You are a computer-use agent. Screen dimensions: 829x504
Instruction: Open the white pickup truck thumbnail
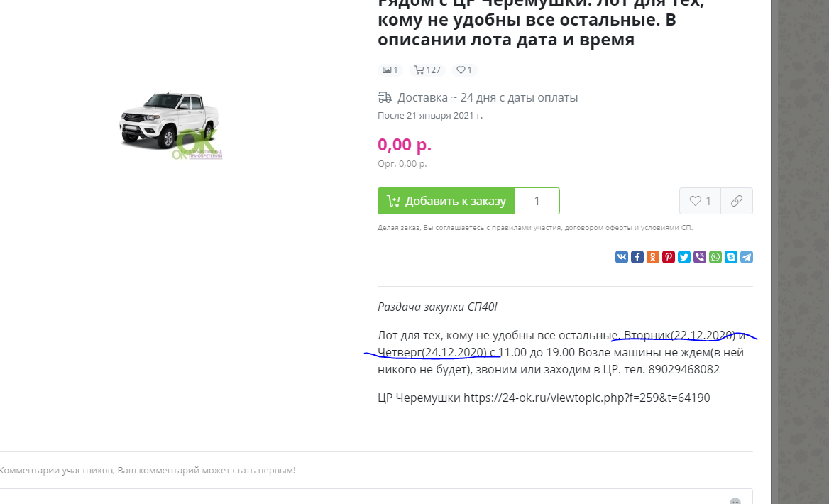pos(170,125)
